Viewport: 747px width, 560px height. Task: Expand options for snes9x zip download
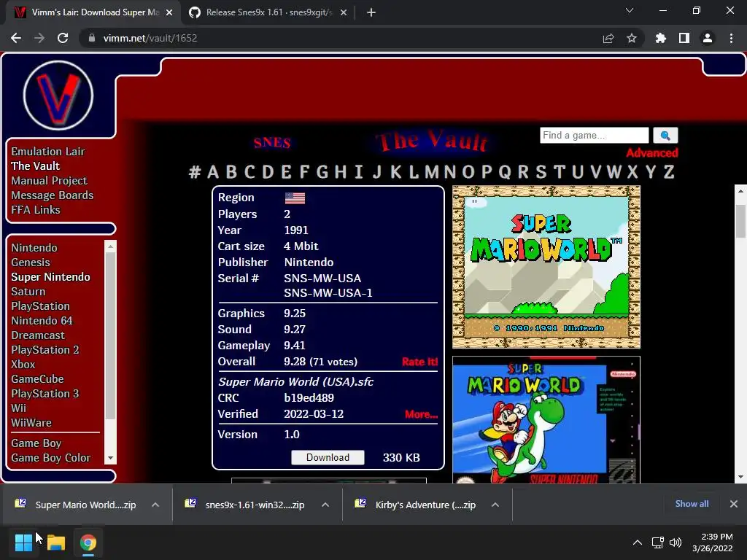tap(325, 505)
